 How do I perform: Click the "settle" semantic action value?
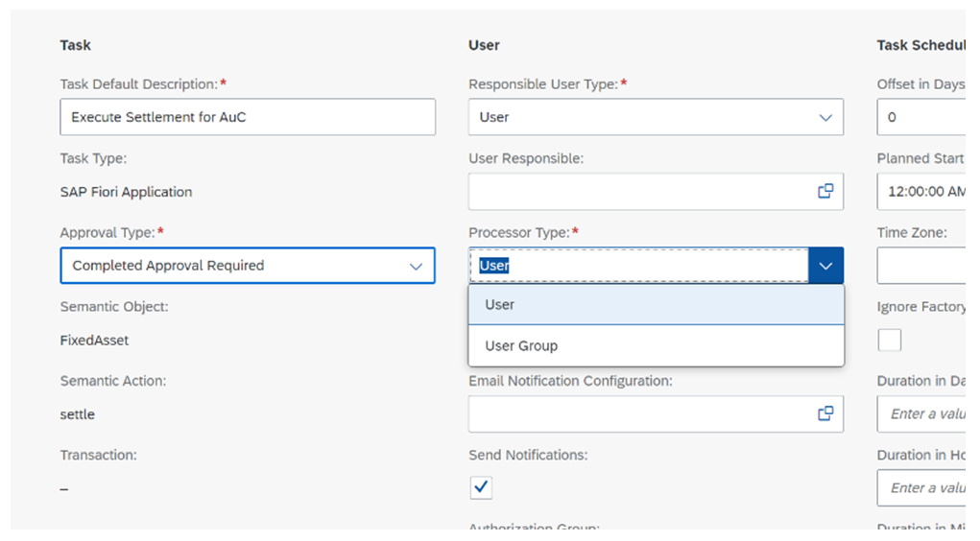tap(78, 414)
